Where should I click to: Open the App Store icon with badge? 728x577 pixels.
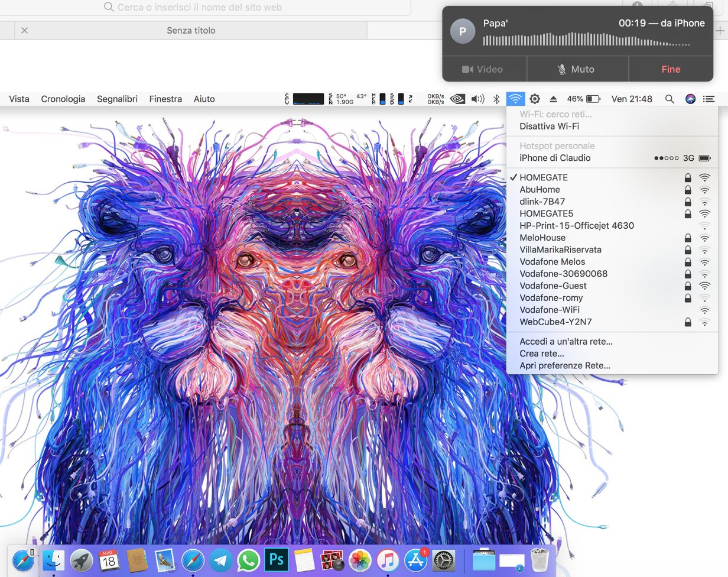pyautogui.click(x=416, y=560)
